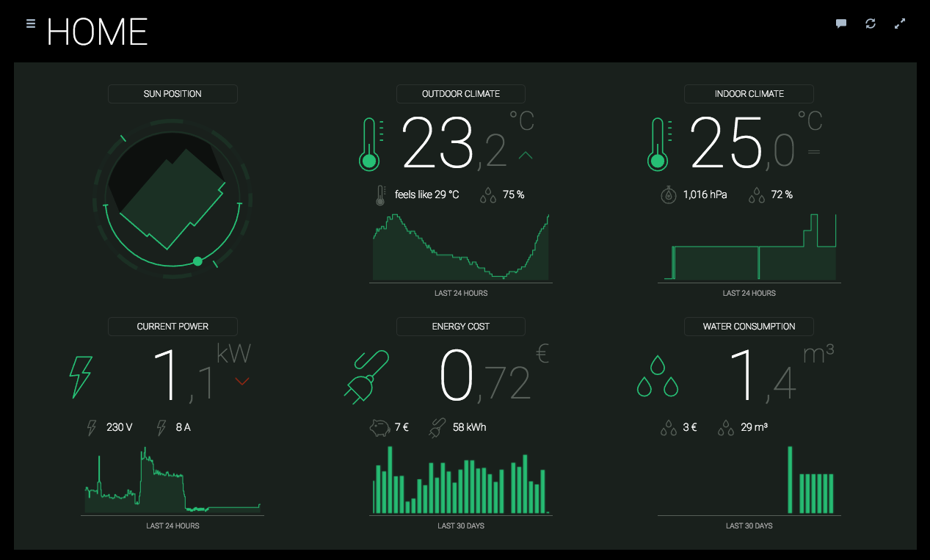Refresh the dashboard with the reload icon
The image size is (930, 560).
(x=871, y=23)
